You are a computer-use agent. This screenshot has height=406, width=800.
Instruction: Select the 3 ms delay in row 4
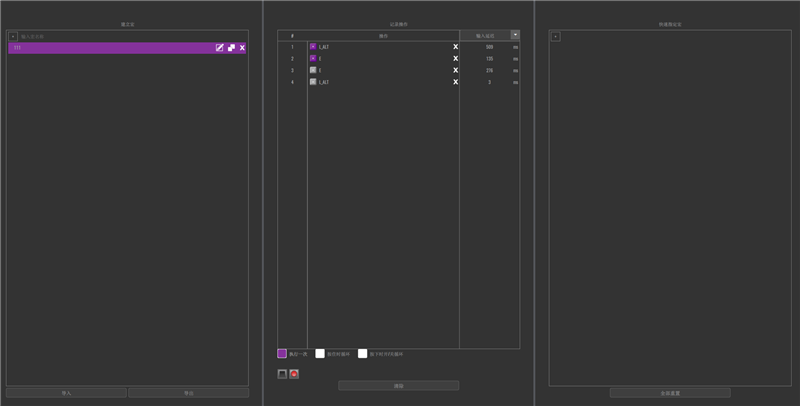point(489,82)
